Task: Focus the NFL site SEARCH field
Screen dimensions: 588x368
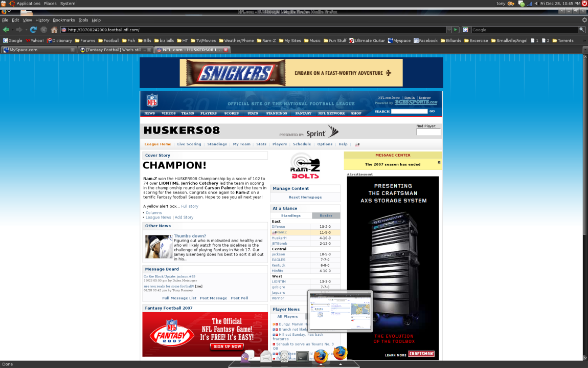Action: coord(409,111)
